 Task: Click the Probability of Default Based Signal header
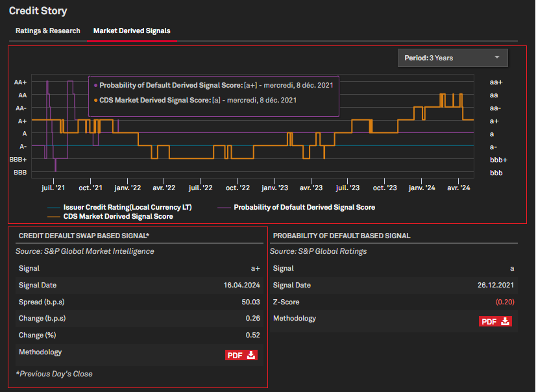tap(341, 236)
